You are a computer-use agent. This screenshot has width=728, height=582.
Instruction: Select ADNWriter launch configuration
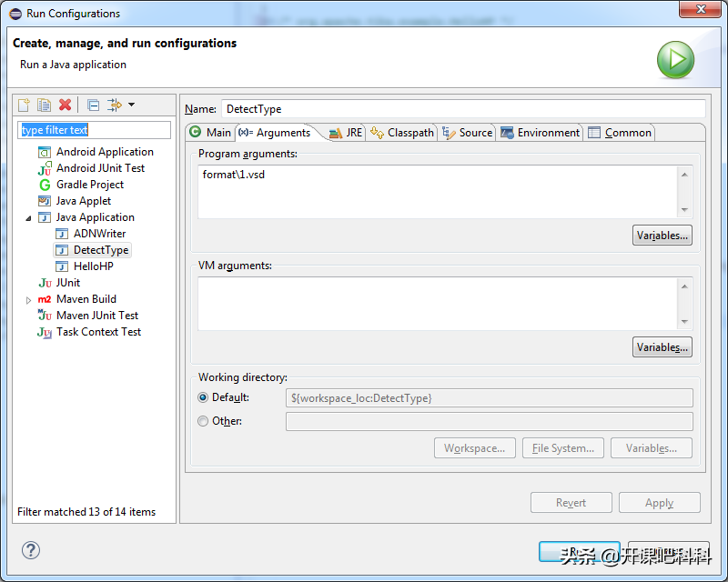(99, 234)
